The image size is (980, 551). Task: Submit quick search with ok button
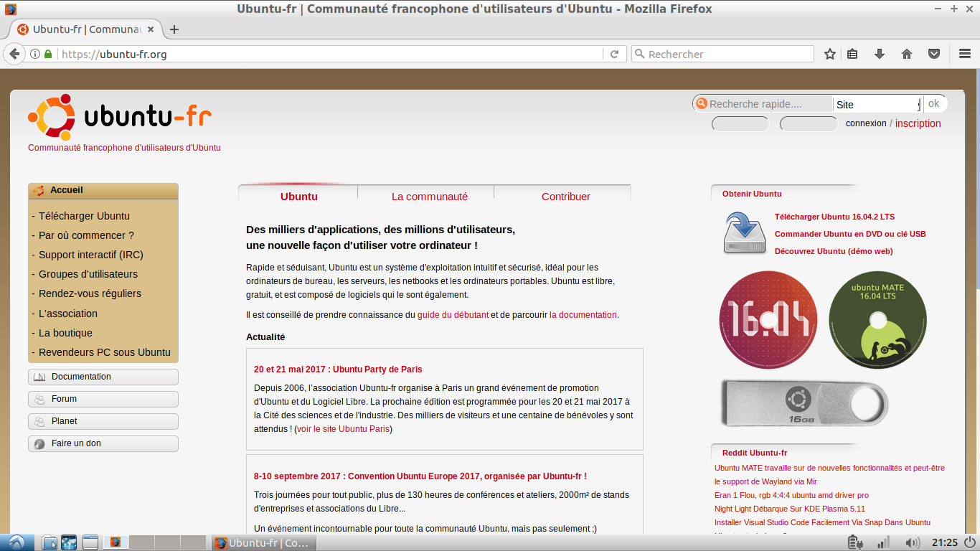tap(933, 103)
